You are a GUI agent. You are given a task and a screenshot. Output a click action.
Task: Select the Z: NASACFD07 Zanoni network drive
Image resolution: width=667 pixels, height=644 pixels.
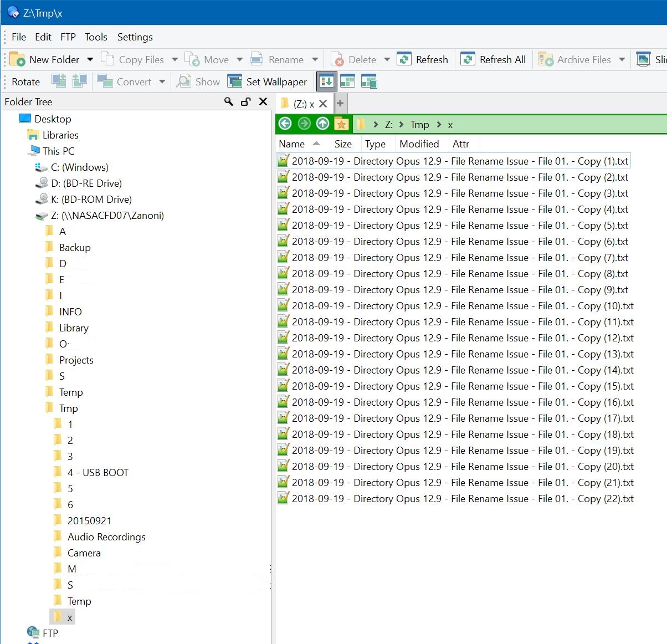[x=99, y=215]
